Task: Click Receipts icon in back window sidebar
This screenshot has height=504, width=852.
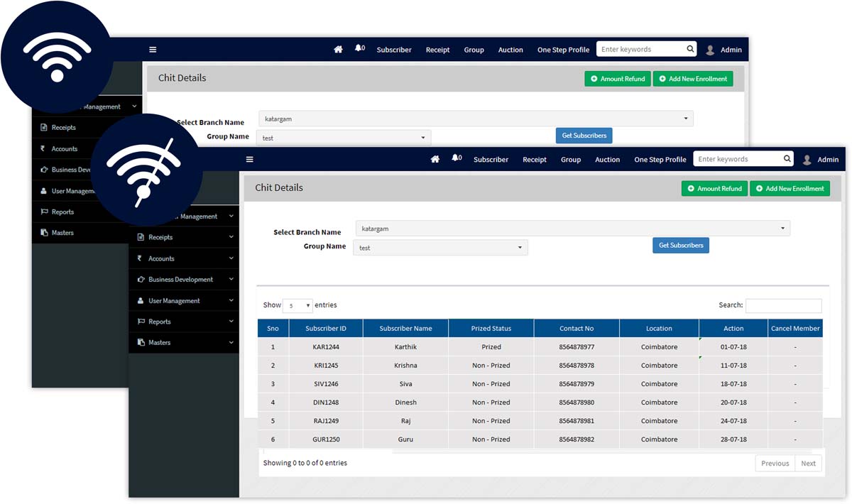Action: point(44,128)
